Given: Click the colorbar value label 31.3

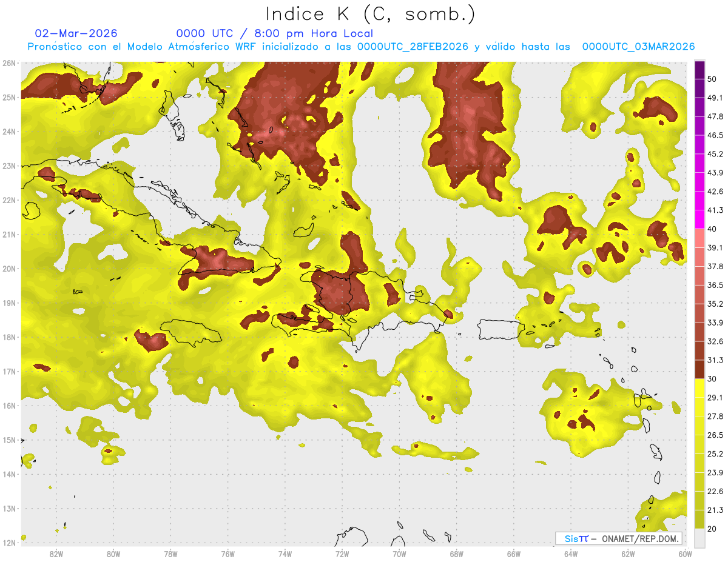Looking at the screenshot, I should (x=715, y=360).
